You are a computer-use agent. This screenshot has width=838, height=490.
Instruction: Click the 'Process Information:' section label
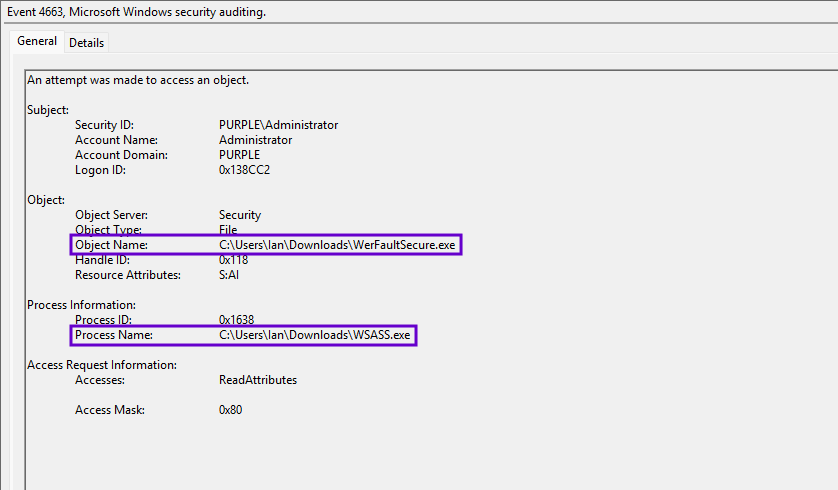click(81, 305)
